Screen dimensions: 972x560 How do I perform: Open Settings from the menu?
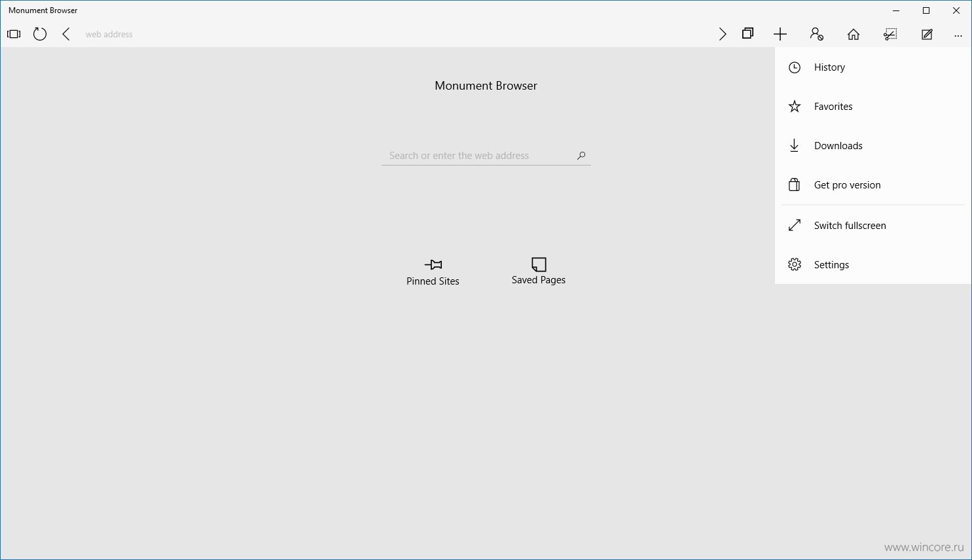[873, 265]
